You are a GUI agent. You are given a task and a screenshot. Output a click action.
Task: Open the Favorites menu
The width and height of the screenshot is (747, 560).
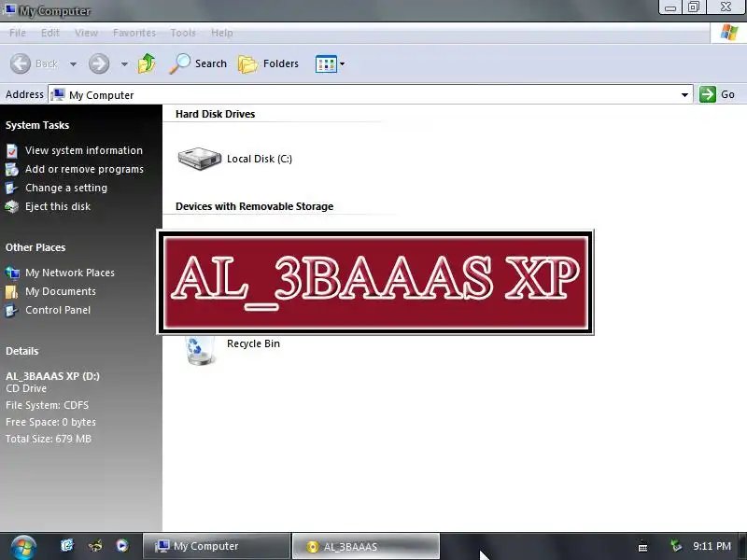134,33
